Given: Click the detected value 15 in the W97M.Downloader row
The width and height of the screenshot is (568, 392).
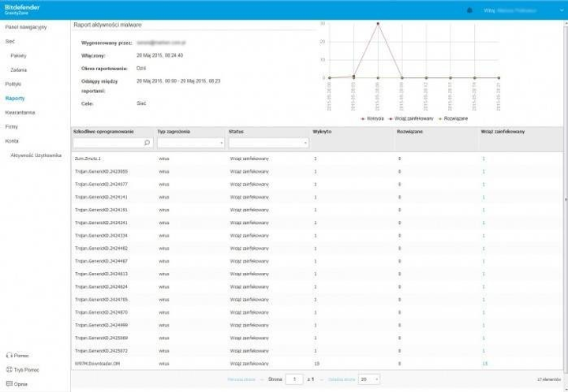Looking at the screenshot, I should (317, 364).
